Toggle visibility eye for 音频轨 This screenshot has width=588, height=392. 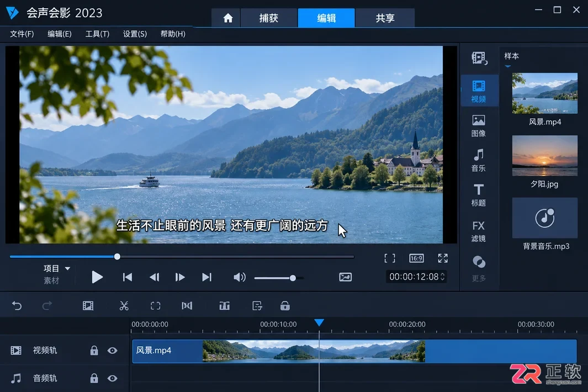coord(112,378)
